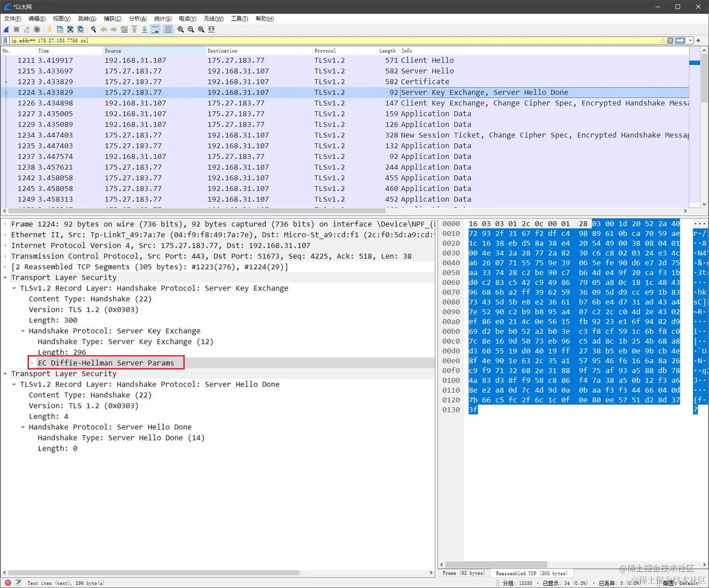Viewport: 709px width, 588px height.
Task: Apply the display filter arrow
Action: point(680,41)
